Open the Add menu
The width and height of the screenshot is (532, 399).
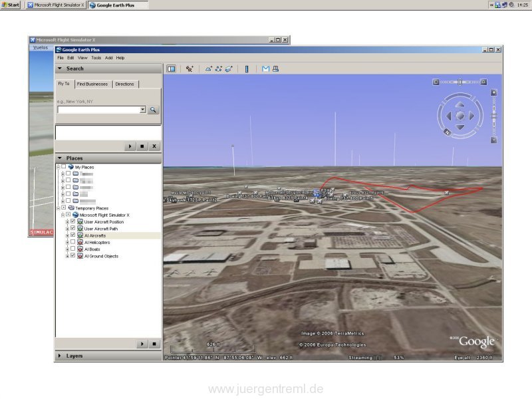109,58
